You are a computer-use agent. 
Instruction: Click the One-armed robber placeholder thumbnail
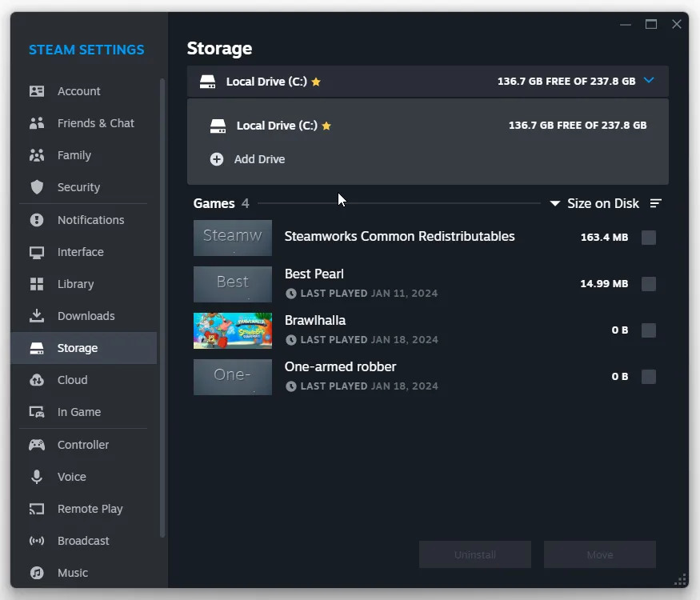(233, 378)
